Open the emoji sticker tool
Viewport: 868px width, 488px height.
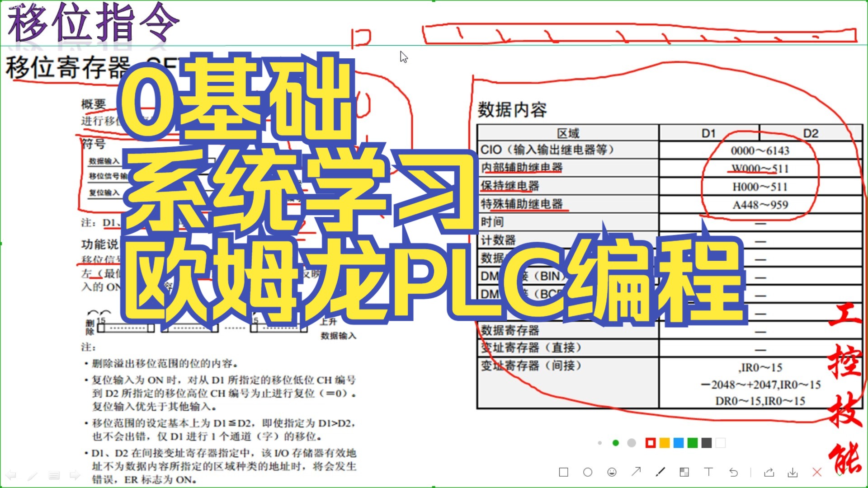coord(612,472)
